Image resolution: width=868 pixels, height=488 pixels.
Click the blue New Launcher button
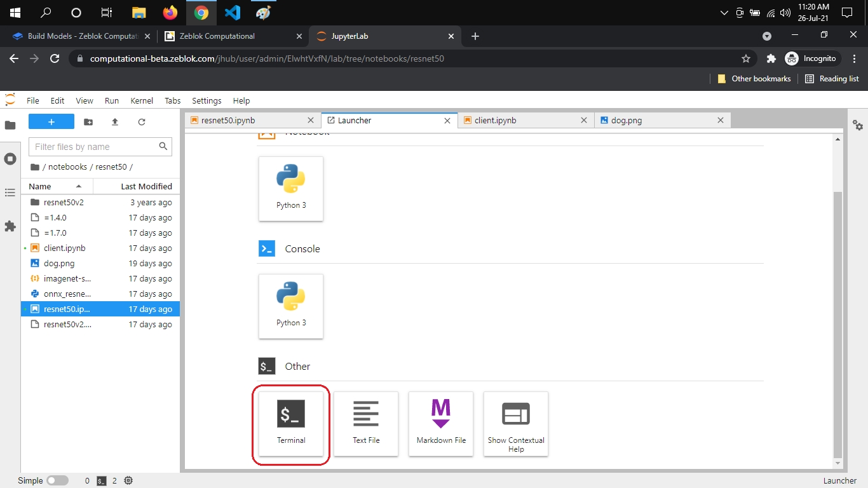coord(51,122)
